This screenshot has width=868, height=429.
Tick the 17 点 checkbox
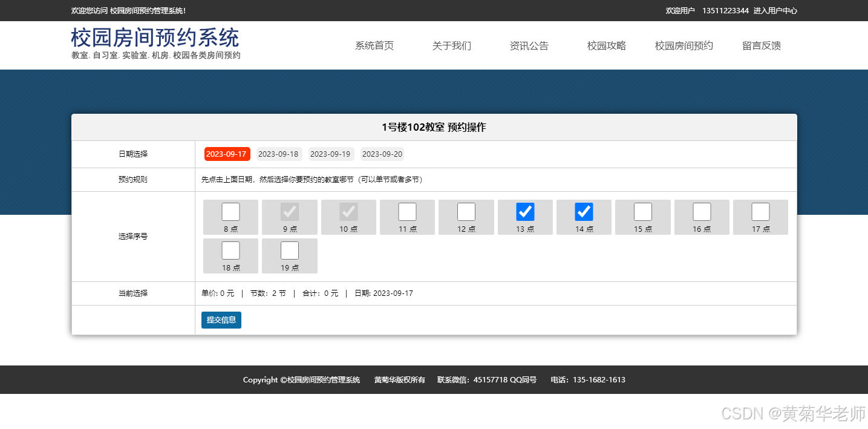(x=760, y=212)
